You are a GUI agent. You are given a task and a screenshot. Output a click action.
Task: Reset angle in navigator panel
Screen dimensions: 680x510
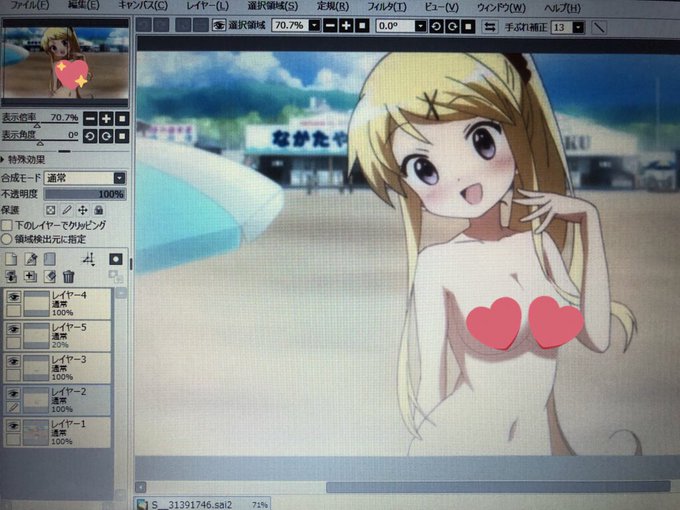click(x=122, y=136)
